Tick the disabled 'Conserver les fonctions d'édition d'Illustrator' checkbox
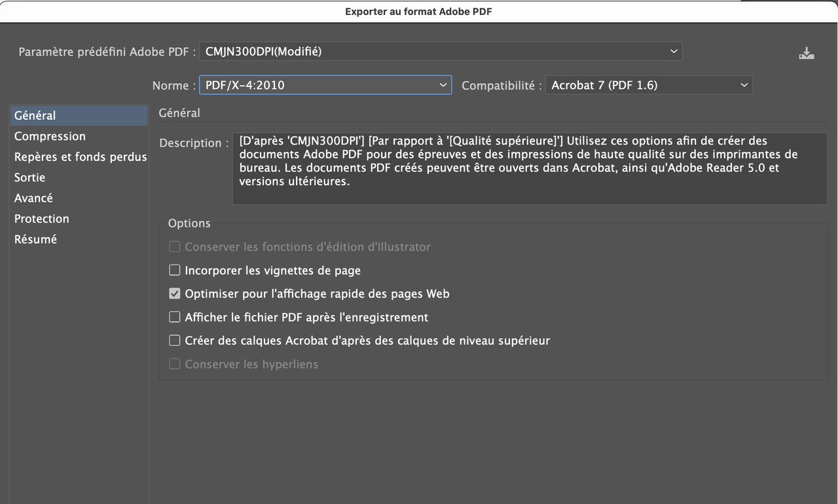This screenshot has width=838, height=504. click(175, 247)
